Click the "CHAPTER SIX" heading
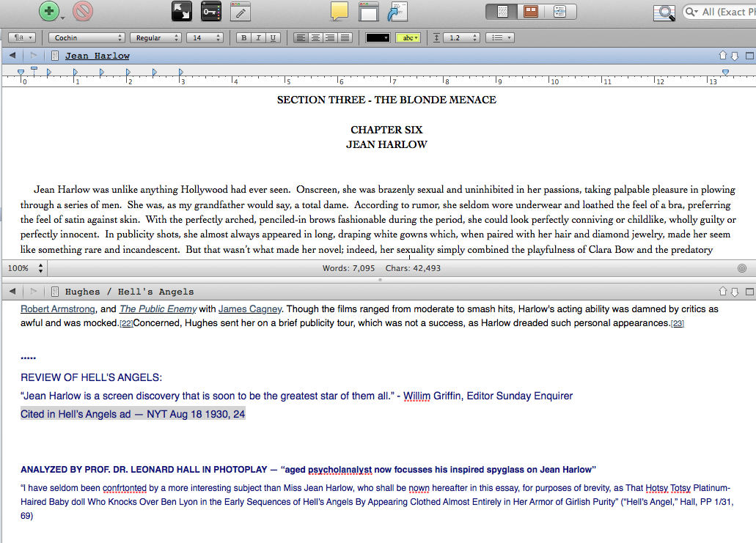Screen dimensions: 756x543 [x=386, y=130]
